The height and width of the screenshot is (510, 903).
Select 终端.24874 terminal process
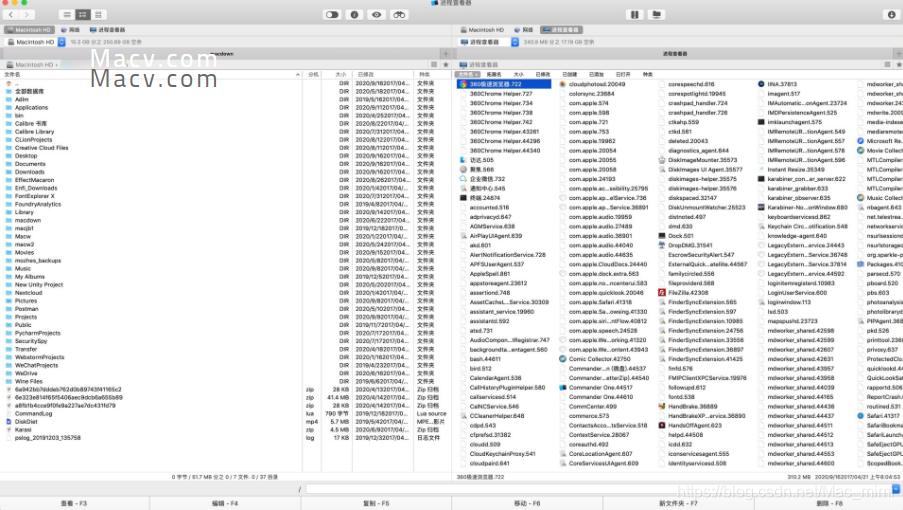[485, 198]
